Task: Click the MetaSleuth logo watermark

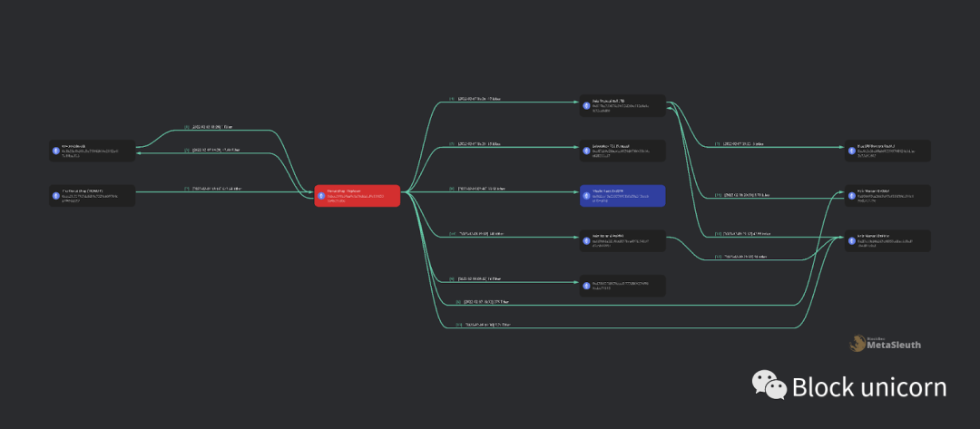Action: point(885,344)
